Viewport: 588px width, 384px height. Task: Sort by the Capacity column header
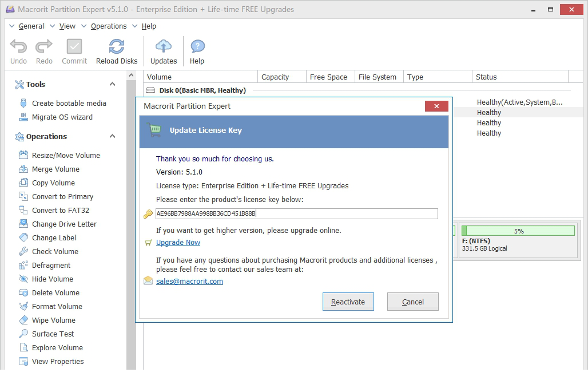pyautogui.click(x=282, y=77)
